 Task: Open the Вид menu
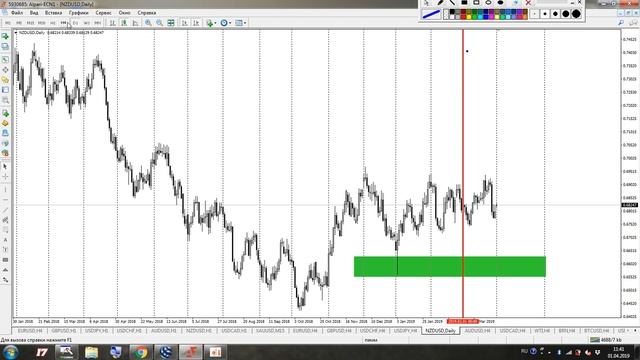pos(34,13)
